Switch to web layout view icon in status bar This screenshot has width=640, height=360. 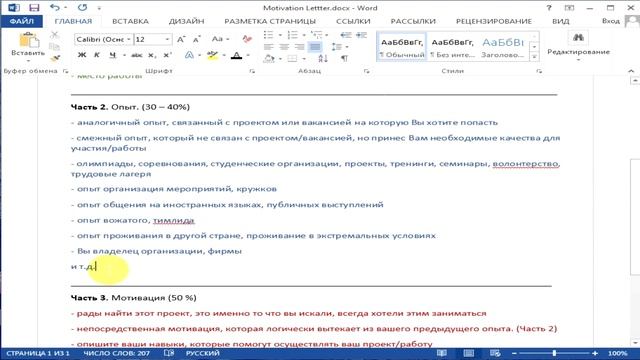coord(495,353)
